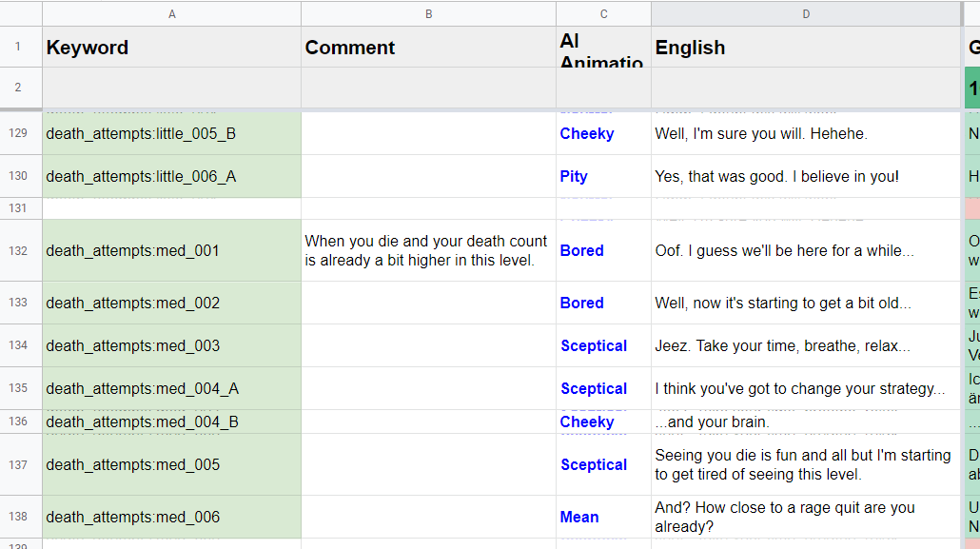Click the "Pity" animation cell
Viewport: 980px width, 549px height.
(x=603, y=177)
